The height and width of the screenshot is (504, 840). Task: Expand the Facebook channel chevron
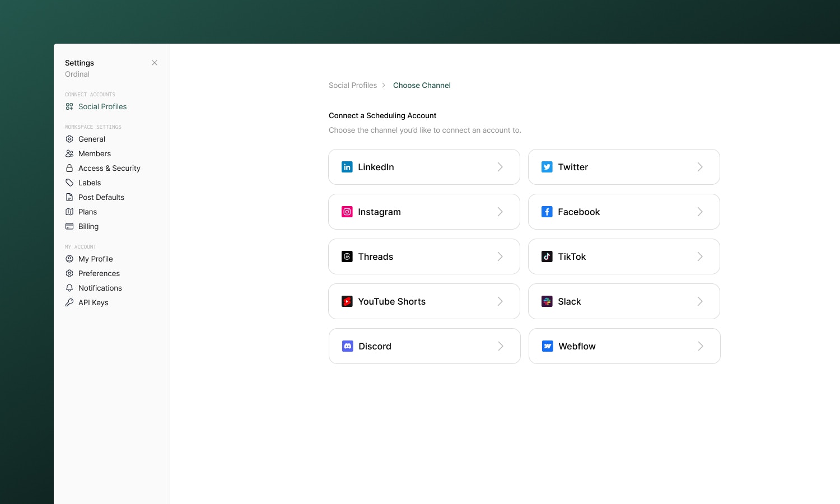click(x=700, y=212)
